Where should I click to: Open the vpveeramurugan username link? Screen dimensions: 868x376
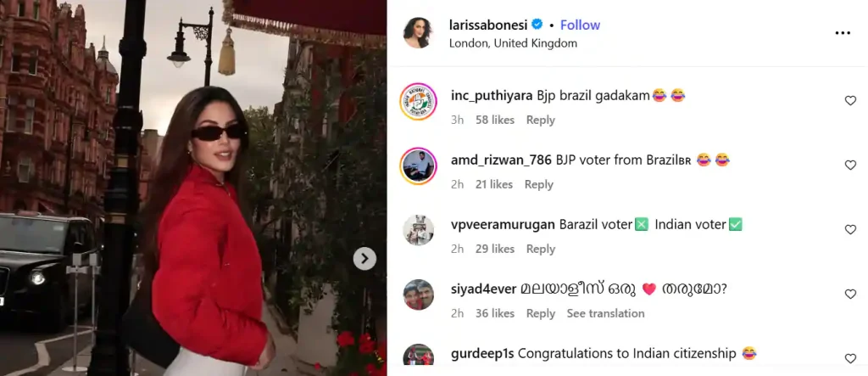pyautogui.click(x=504, y=225)
